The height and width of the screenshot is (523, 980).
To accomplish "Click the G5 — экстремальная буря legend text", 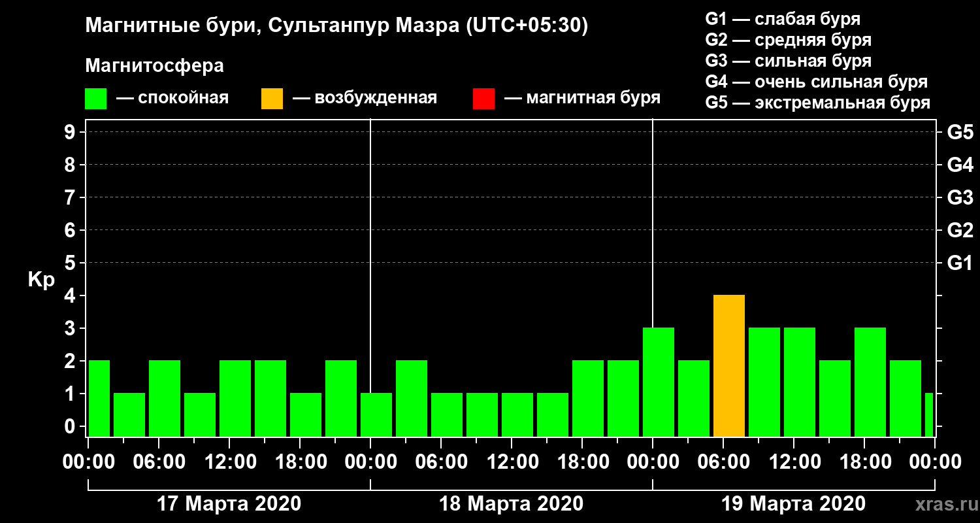I will [x=818, y=103].
